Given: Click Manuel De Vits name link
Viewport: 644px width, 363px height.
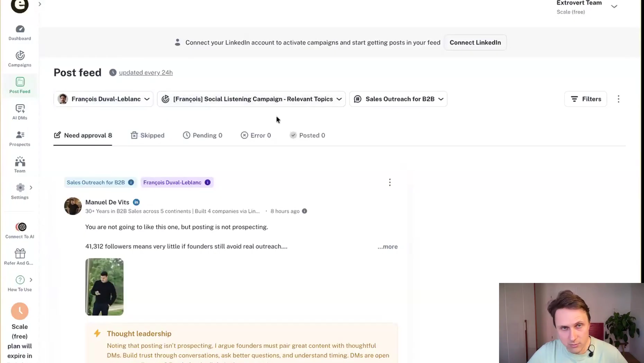Looking at the screenshot, I should click(107, 202).
